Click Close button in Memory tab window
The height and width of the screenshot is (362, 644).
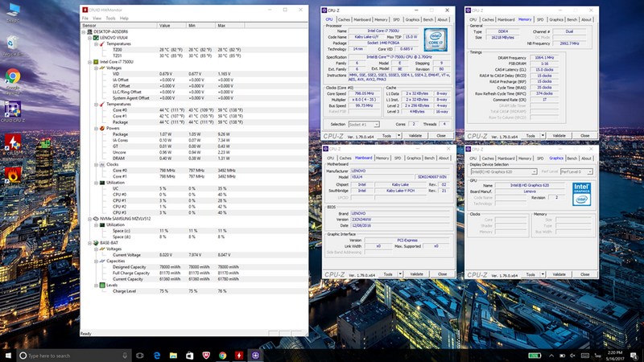[x=585, y=135]
